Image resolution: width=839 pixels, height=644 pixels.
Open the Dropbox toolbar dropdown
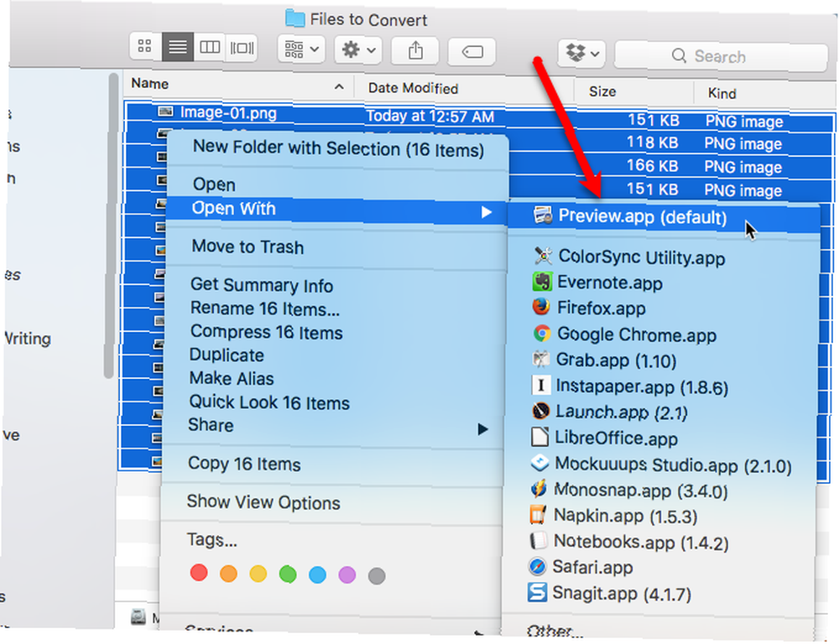[x=581, y=54]
